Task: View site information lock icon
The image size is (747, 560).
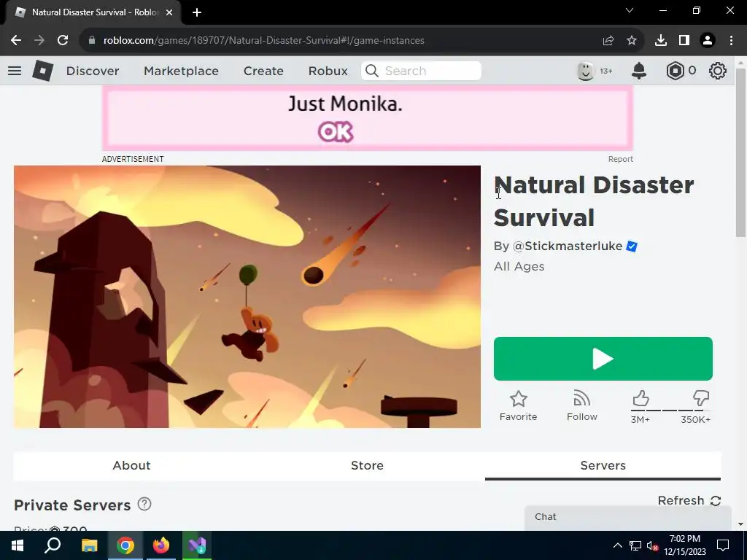Action: point(92,41)
